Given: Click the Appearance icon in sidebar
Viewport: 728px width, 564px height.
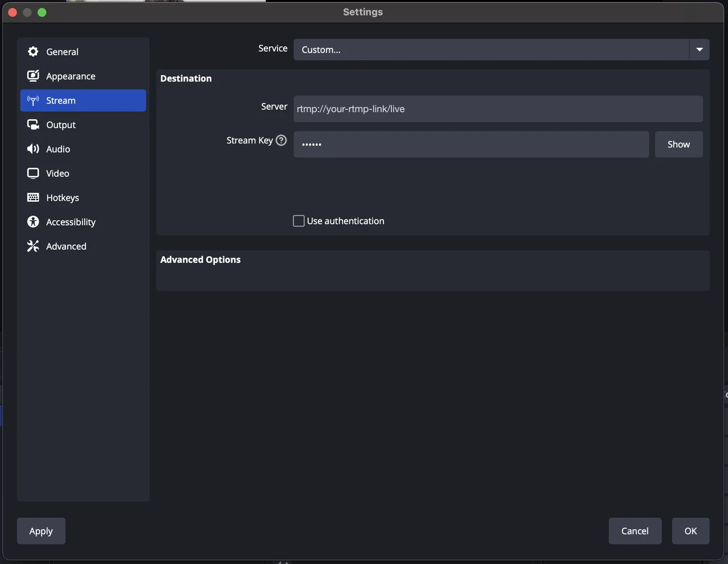Looking at the screenshot, I should (x=33, y=76).
